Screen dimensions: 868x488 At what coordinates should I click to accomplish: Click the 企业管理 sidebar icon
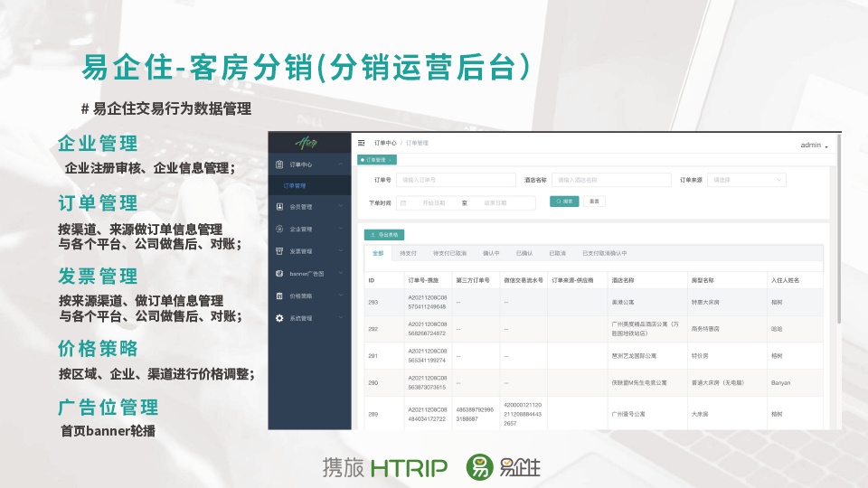click(x=279, y=229)
